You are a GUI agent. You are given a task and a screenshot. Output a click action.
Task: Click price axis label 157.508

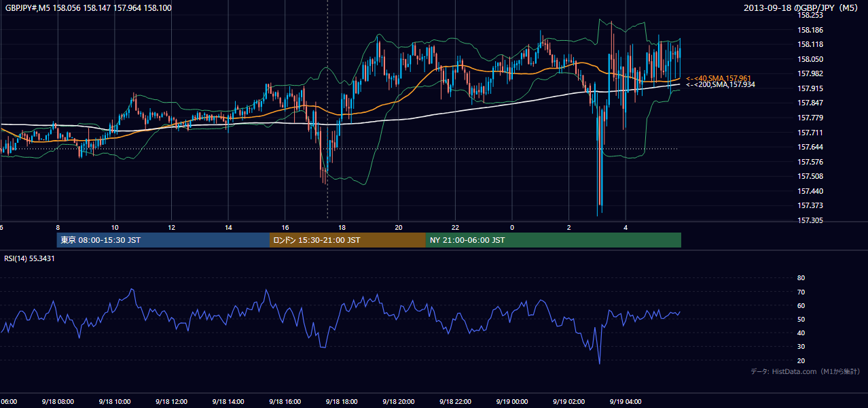810,176
